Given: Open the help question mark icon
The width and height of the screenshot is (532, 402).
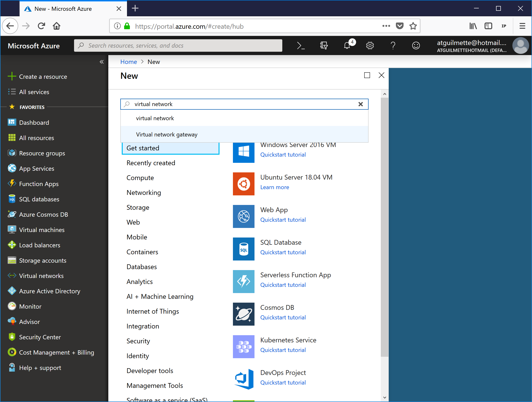Looking at the screenshot, I should 393,45.
